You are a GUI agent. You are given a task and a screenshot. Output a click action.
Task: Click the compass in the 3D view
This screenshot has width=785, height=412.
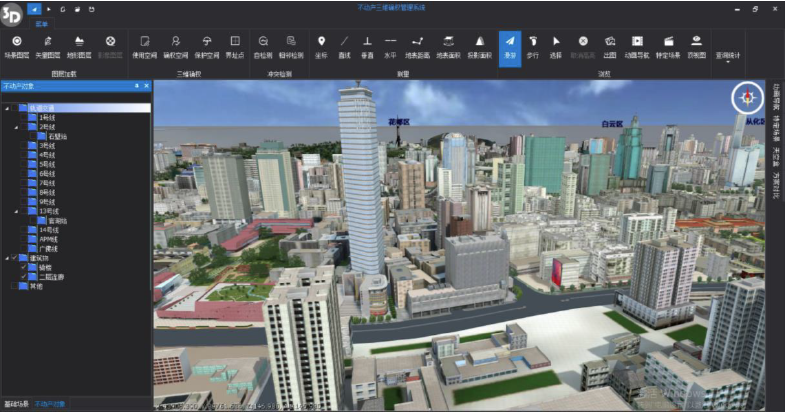pyautogui.click(x=746, y=97)
